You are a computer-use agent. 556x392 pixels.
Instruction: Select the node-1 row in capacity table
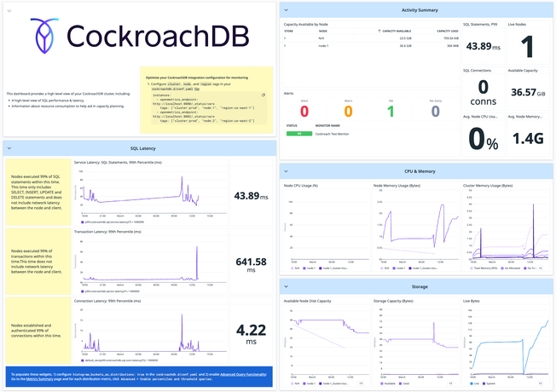[371, 46]
